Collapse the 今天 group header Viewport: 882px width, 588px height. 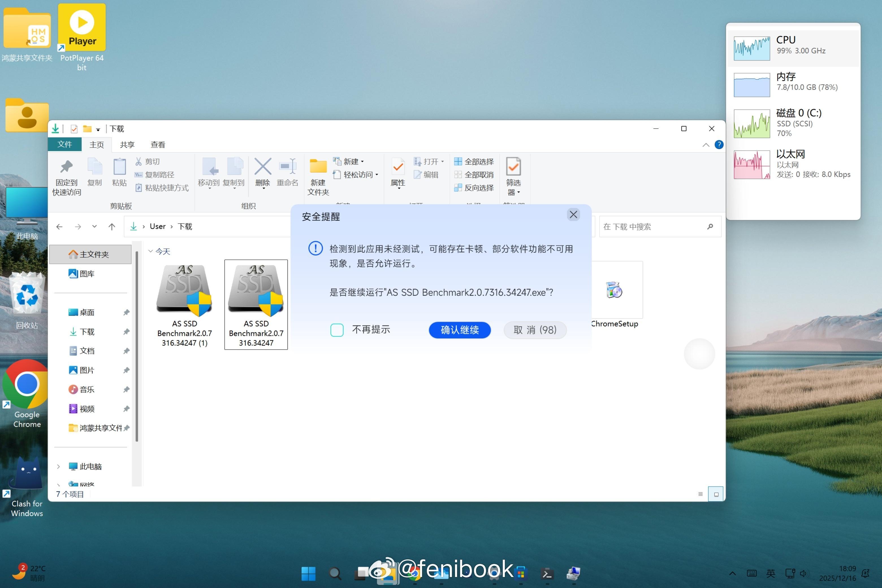click(151, 251)
